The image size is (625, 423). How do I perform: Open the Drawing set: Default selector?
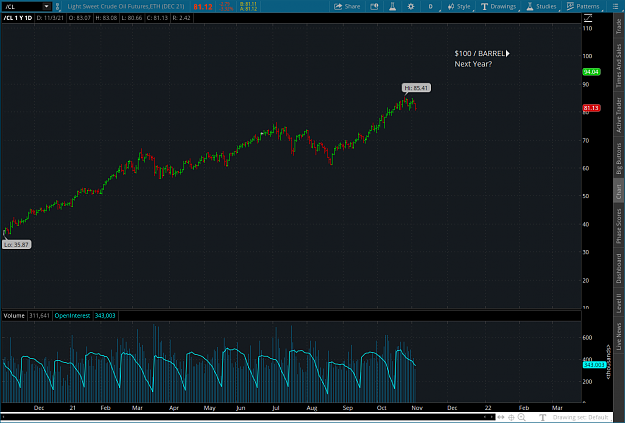(580, 417)
